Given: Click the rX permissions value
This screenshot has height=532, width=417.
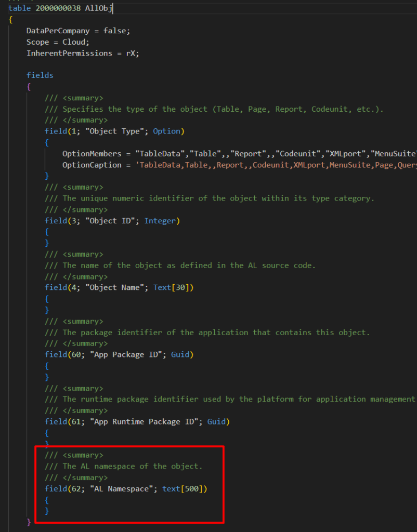Looking at the screenshot, I should click(134, 54).
